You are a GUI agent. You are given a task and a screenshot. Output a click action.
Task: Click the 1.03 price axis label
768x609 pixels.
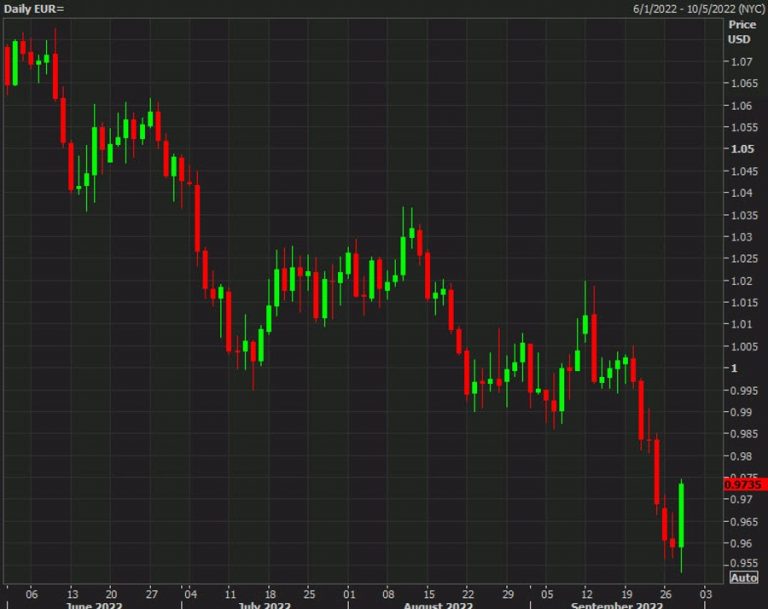point(741,237)
